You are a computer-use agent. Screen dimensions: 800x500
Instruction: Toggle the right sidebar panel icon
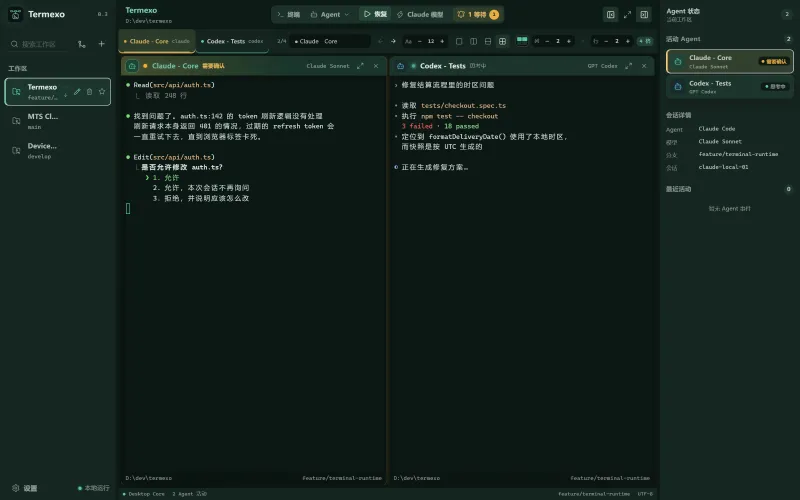tap(644, 14)
